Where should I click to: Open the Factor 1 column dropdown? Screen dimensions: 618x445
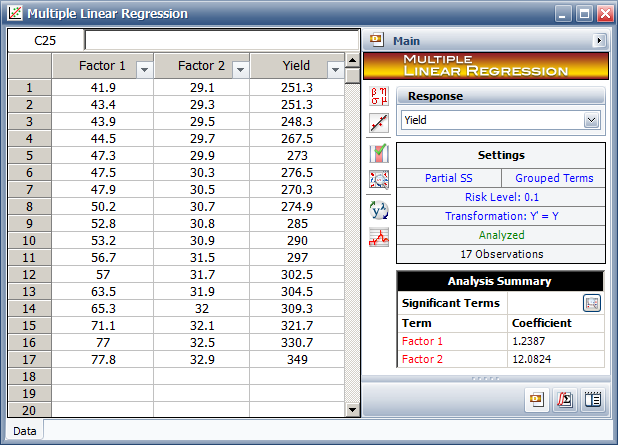coord(144,70)
